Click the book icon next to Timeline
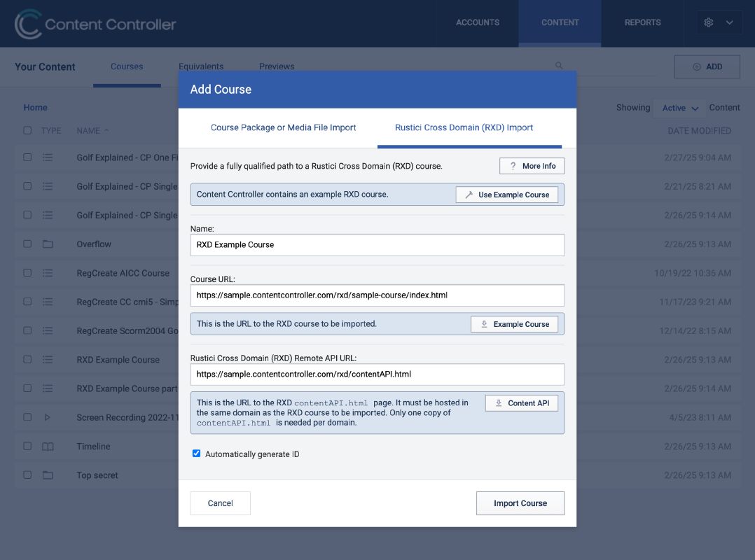 click(x=48, y=447)
